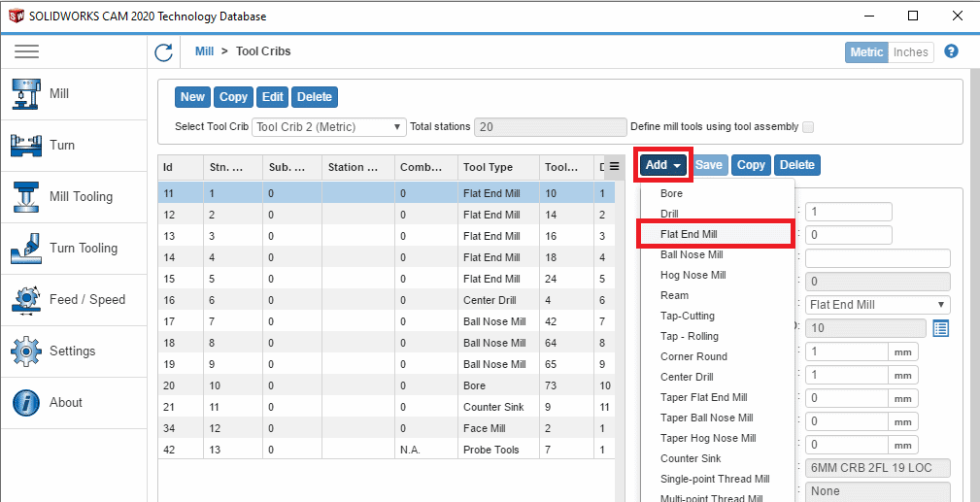
Task: Click the SOLIDWORKS logo in title bar
Action: (16, 17)
